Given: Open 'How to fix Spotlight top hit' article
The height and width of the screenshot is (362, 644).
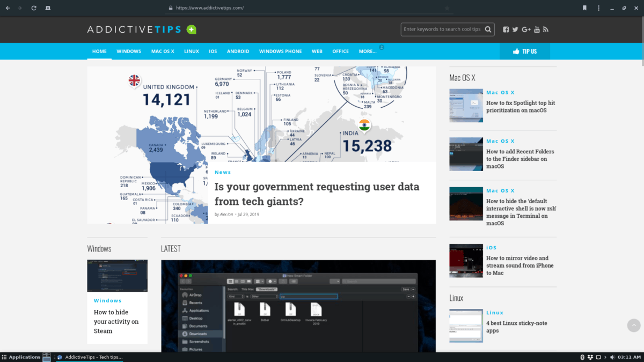Looking at the screenshot, I should click(521, 107).
